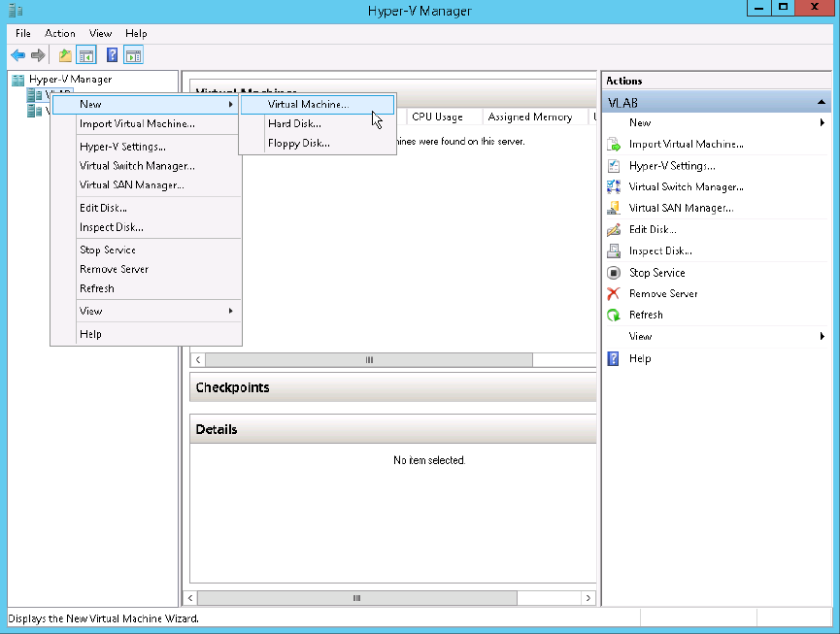Select Hyper-V Settings... in context menu

(x=145, y=147)
